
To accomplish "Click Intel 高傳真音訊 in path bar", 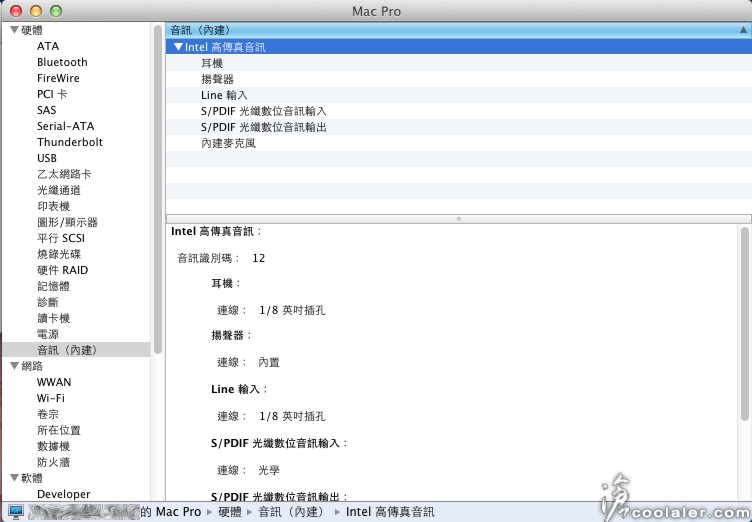I will click(390, 511).
